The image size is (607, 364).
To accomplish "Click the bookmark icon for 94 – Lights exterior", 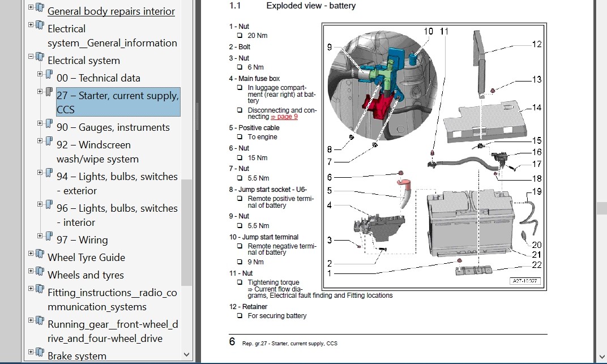I will (49, 173).
